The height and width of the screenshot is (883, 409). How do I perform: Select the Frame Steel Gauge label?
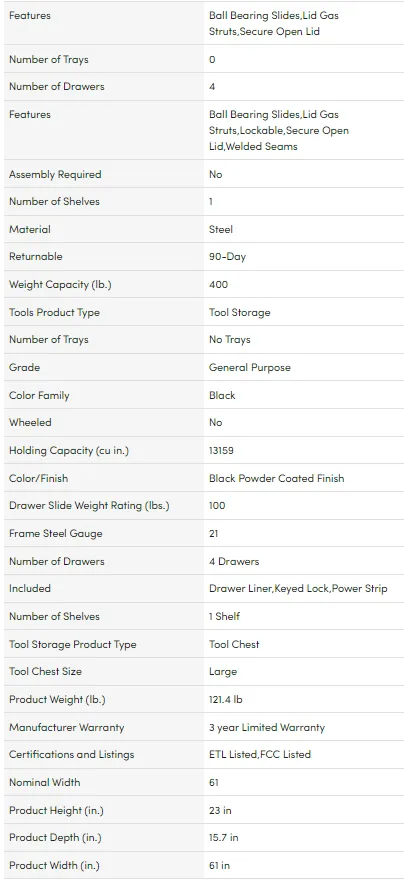(56, 533)
